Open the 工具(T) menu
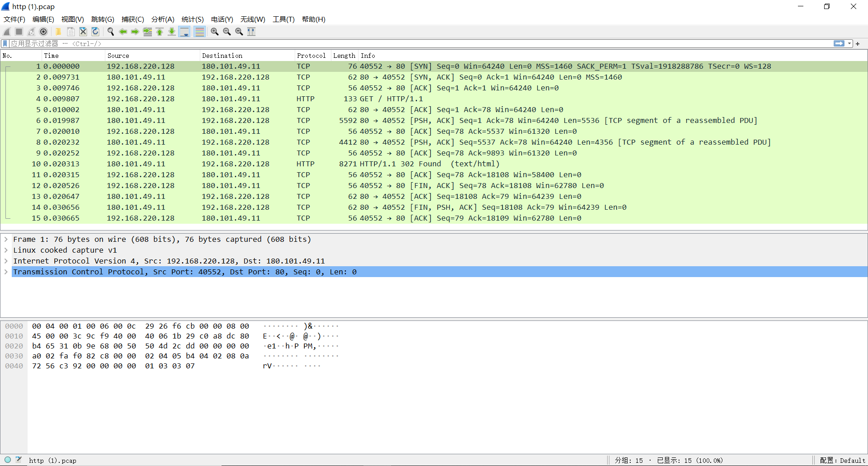868x466 pixels. 283,19
